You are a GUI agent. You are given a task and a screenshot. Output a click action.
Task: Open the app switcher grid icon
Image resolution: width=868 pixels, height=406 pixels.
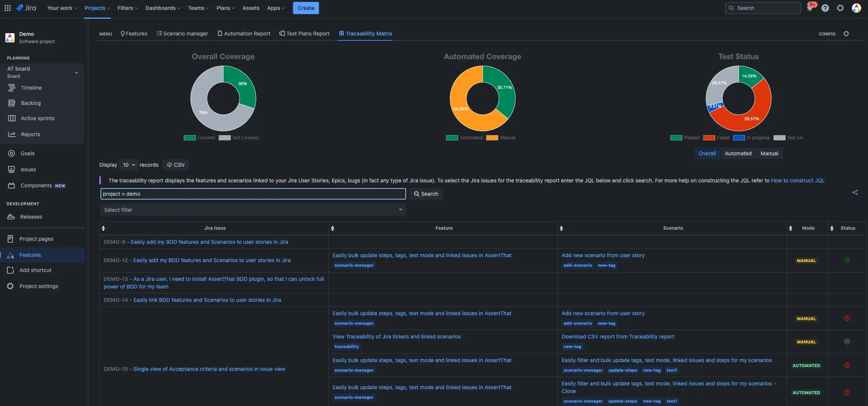7,8
